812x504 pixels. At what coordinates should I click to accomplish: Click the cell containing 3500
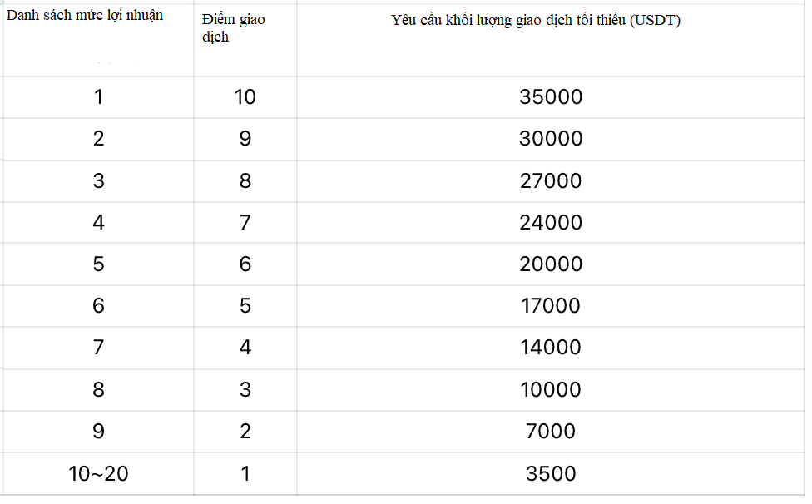550,474
